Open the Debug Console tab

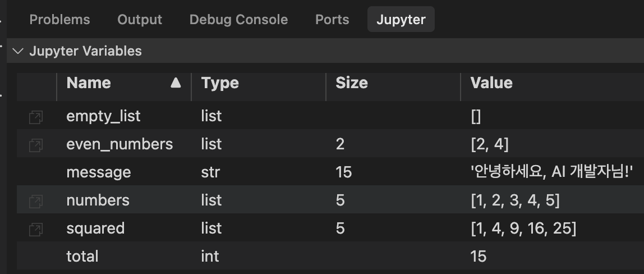[x=238, y=19]
